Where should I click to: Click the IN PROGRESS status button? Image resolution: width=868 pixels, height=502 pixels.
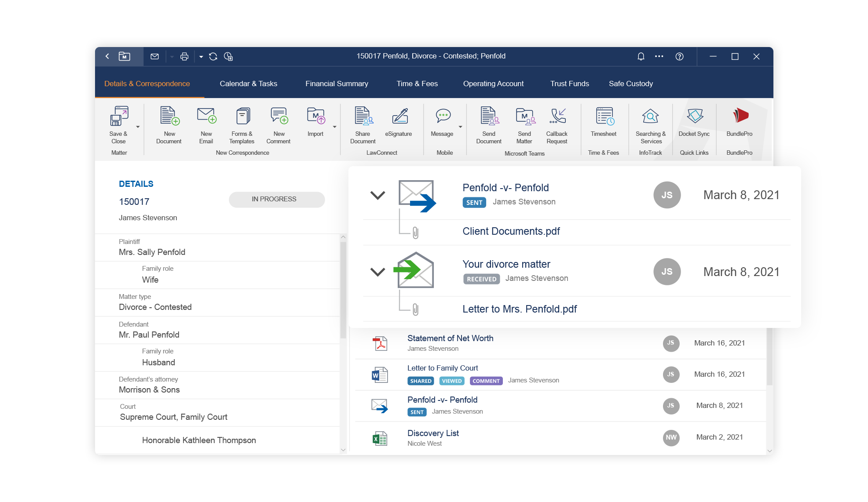(x=277, y=199)
